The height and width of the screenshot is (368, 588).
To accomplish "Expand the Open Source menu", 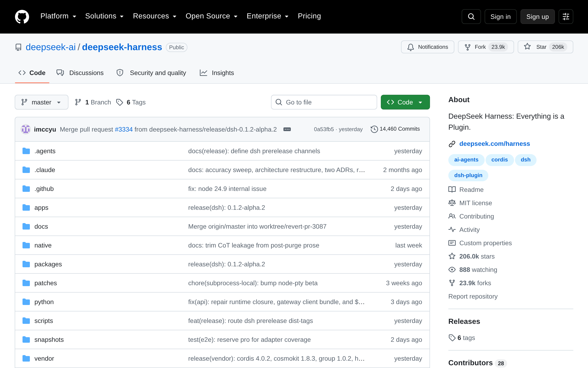I will point(211,16).
